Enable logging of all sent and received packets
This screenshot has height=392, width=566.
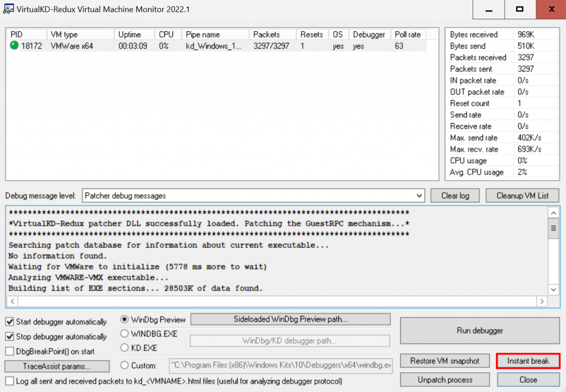(x=10, y=381)
